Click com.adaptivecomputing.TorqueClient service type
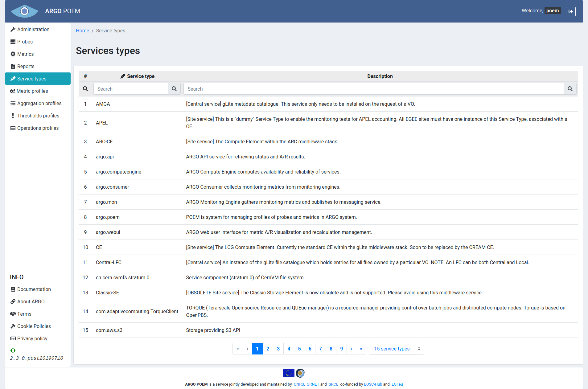 click(137, 311)
